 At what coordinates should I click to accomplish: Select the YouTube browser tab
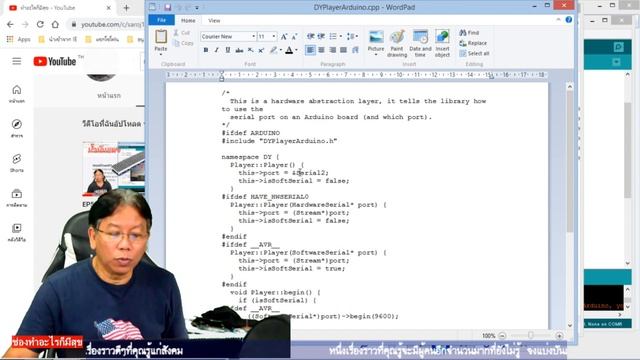coord(60,8)
